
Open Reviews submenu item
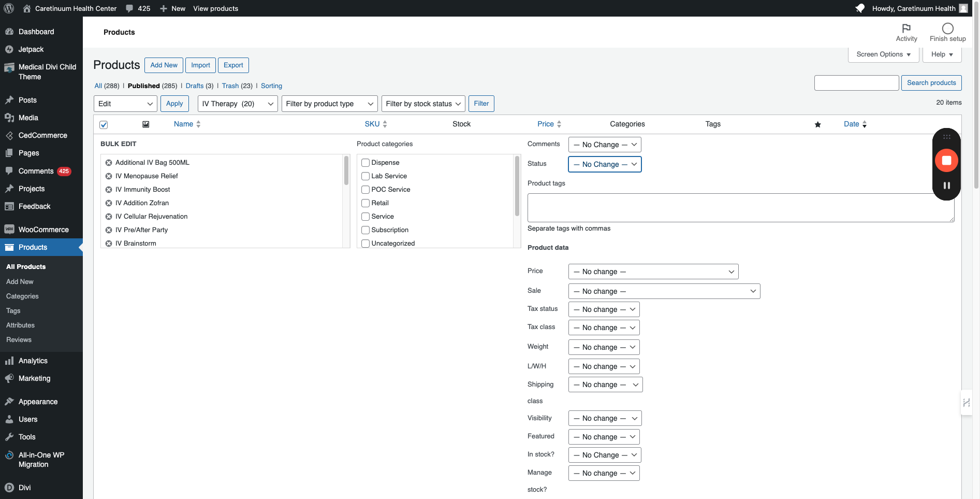(x=19, y=340)
